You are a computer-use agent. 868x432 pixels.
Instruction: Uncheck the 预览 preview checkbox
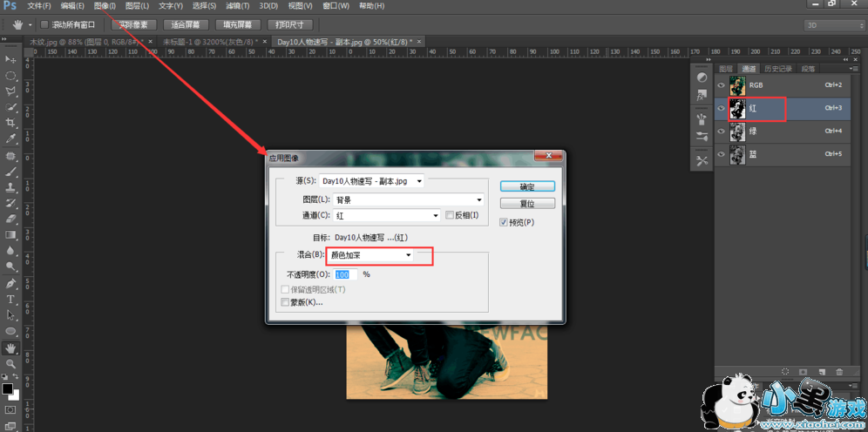pos(503,222)
